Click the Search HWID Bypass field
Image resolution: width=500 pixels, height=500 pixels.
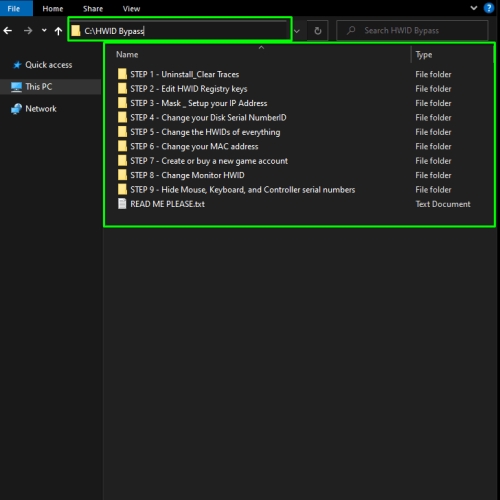click(x=412, y=31)
